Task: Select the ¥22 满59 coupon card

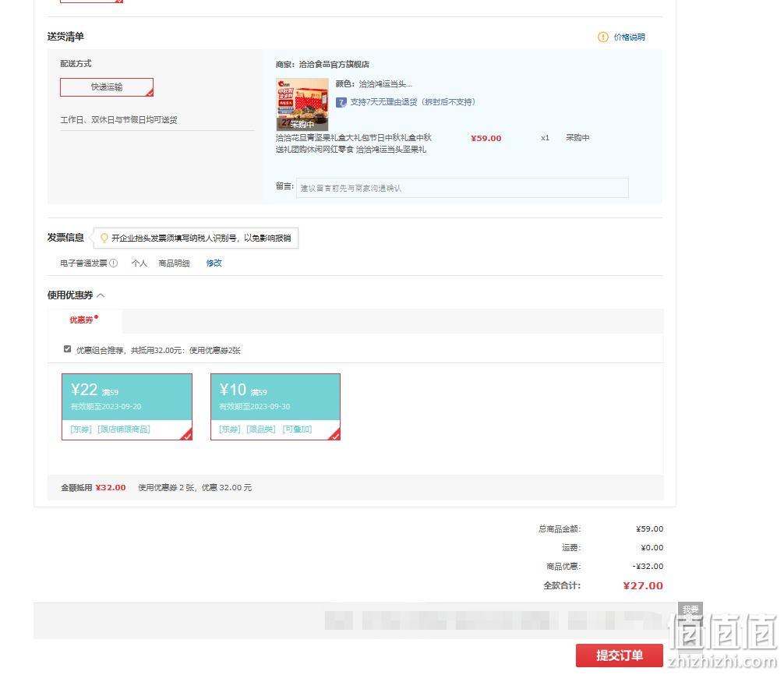Action: pos(127,407)
